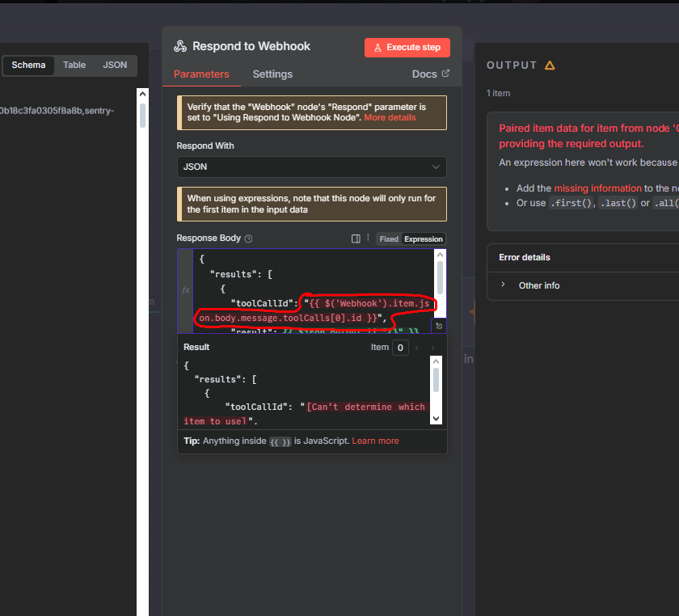This screenshot has width=679, height=616.
Task: Click the Response Body help icon
Action: tap(248, 239)
